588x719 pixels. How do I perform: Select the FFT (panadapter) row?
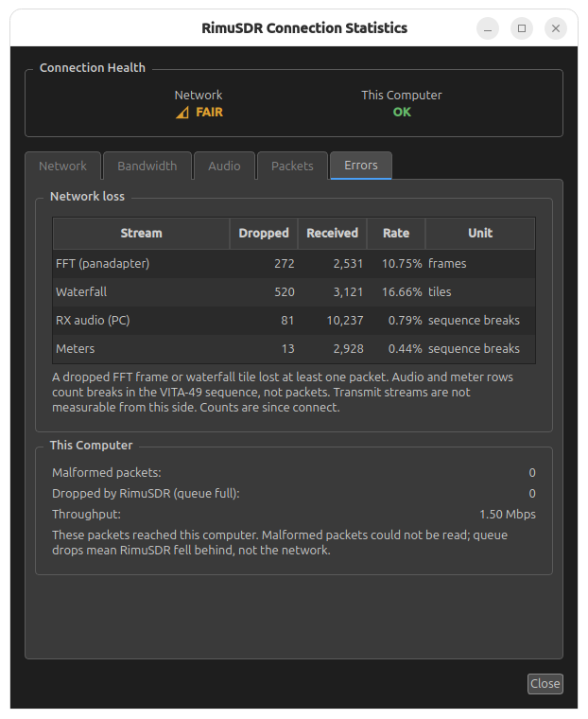click(294, 264)
